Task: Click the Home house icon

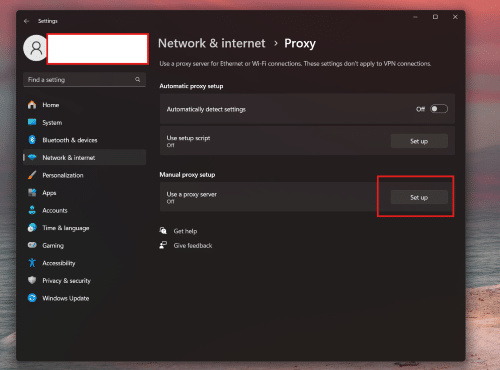Action: pyautogui.click(x=32, y=105)
